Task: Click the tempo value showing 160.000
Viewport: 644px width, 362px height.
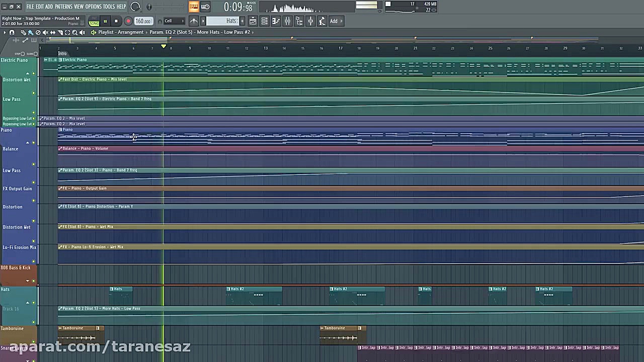Action: [x=143, y=21]
